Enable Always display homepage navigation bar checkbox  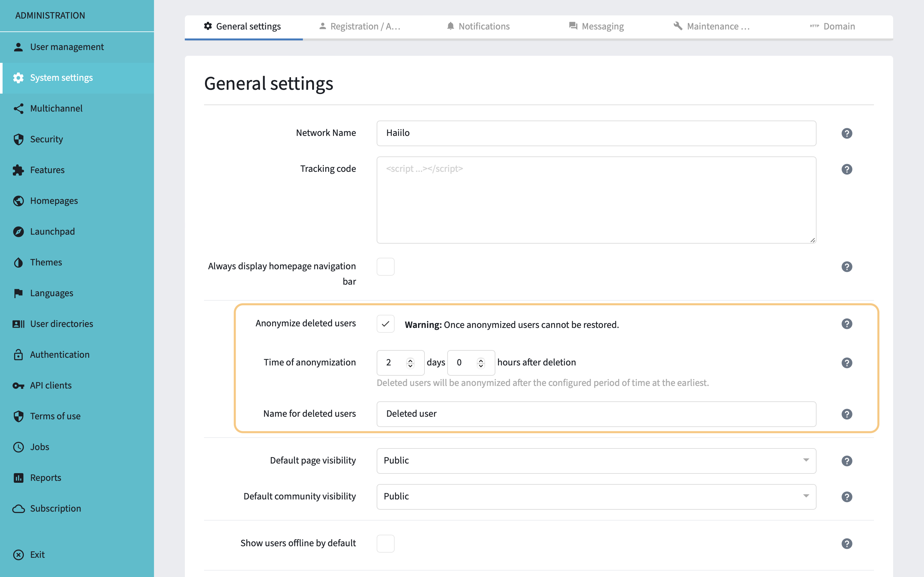coord(385,266)
